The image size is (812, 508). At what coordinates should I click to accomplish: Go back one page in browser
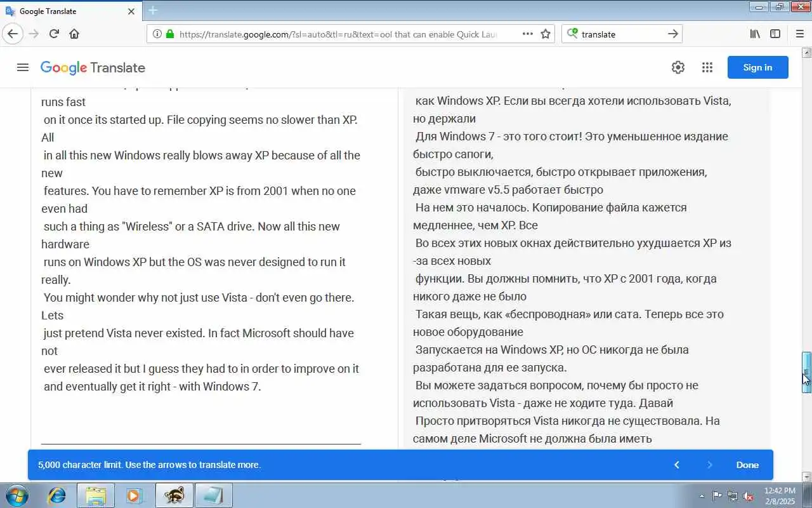pos(13,34)
